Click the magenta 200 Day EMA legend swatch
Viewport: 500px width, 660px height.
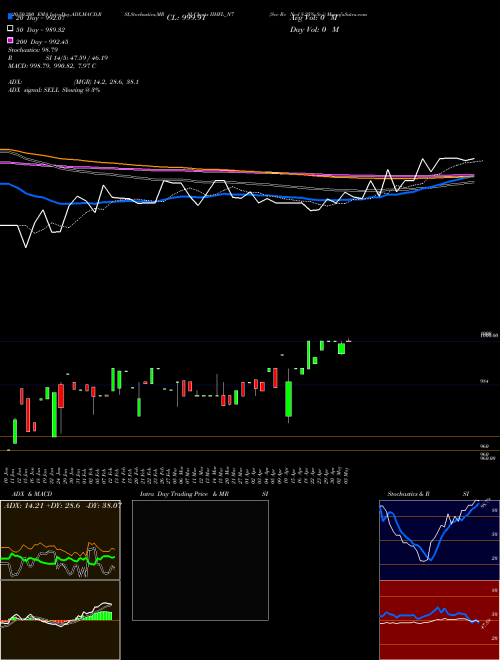[x=10, y=40]
